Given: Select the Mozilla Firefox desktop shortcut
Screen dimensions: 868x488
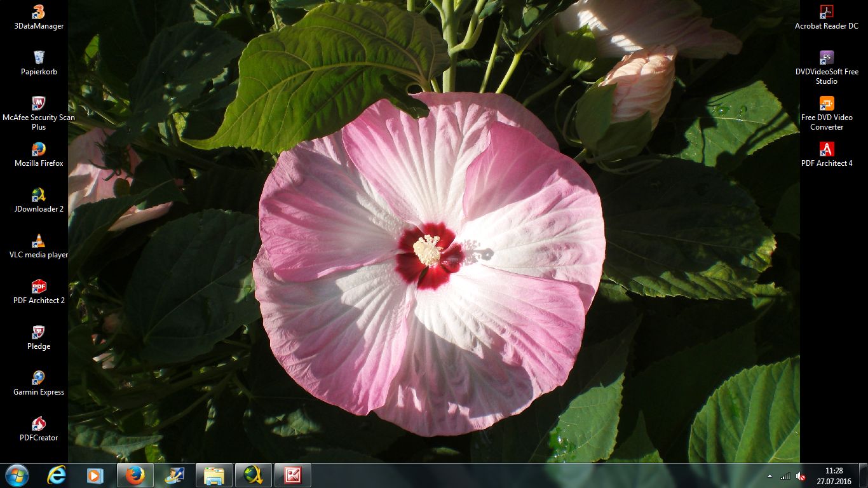Looking at the screenshot, I should [39, 150].
